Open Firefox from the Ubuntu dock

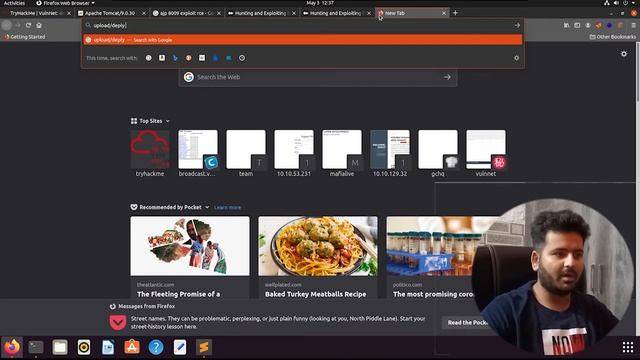[12, 347]
